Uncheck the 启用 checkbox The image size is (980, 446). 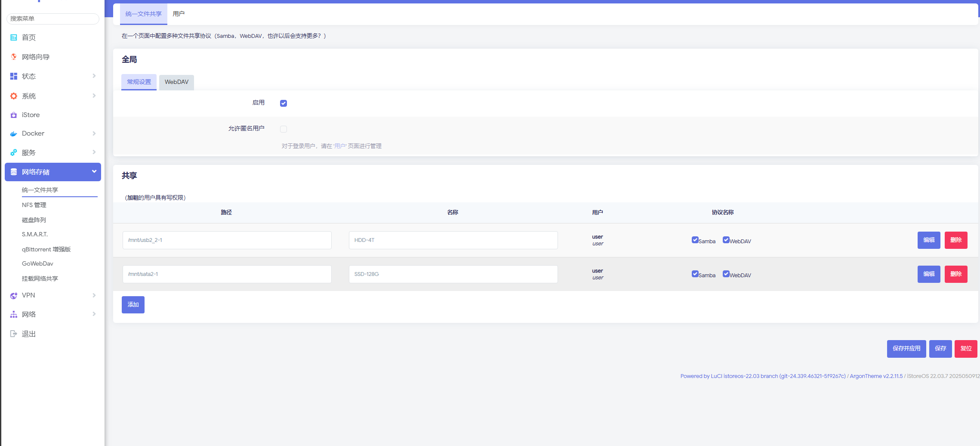point(284,103)
